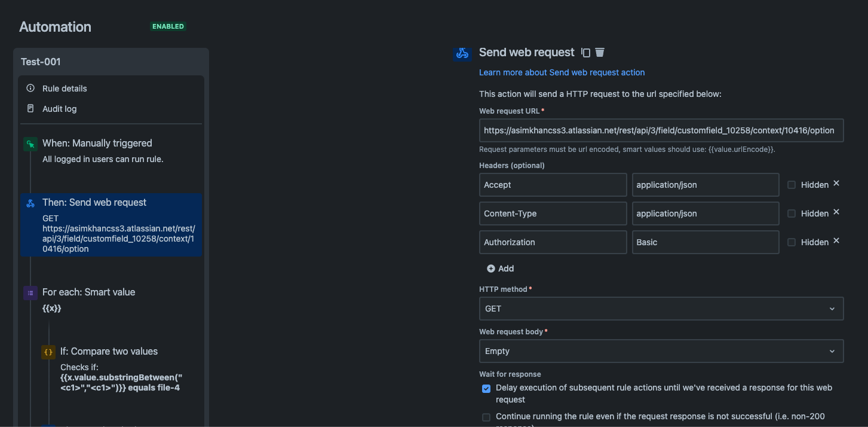
Task: Expand the GET method selector chevron
Action: (x=832, y=308)
